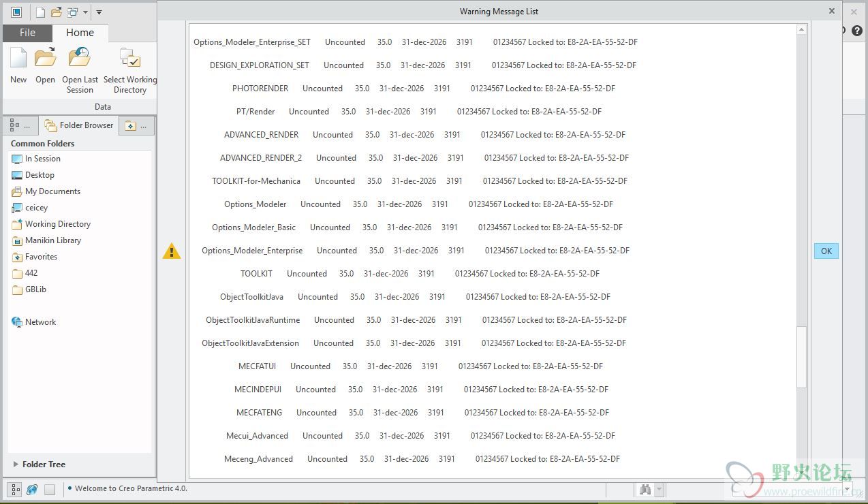
Task: Toggle the browser icon in status bar
Action: coord(32,489)
